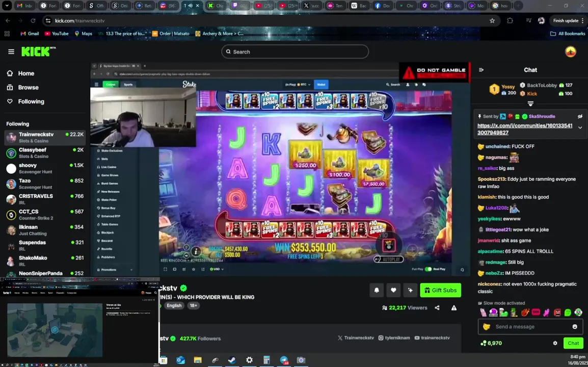Open Telegram from the taskbar

tap(284, 360)
